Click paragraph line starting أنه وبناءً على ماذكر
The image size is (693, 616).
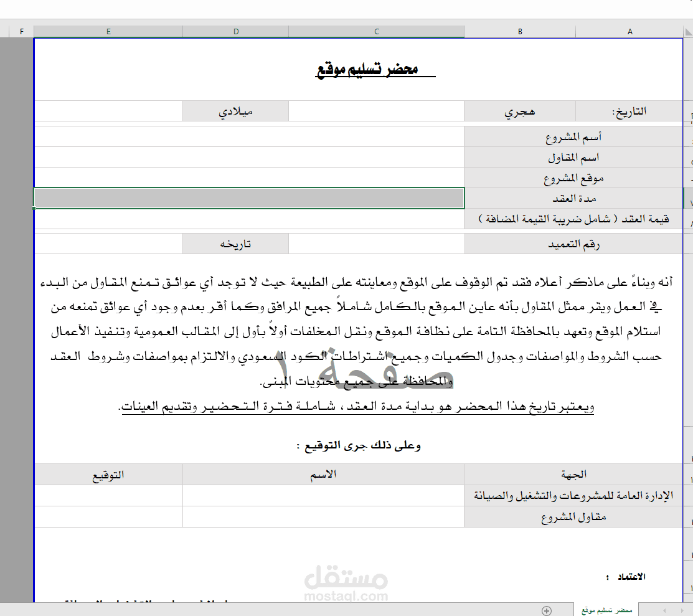(x=356, y=282)
